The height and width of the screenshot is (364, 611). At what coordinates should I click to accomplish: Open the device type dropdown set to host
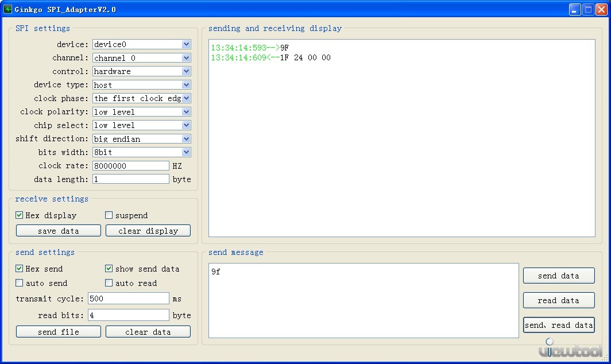click(141, 85)
